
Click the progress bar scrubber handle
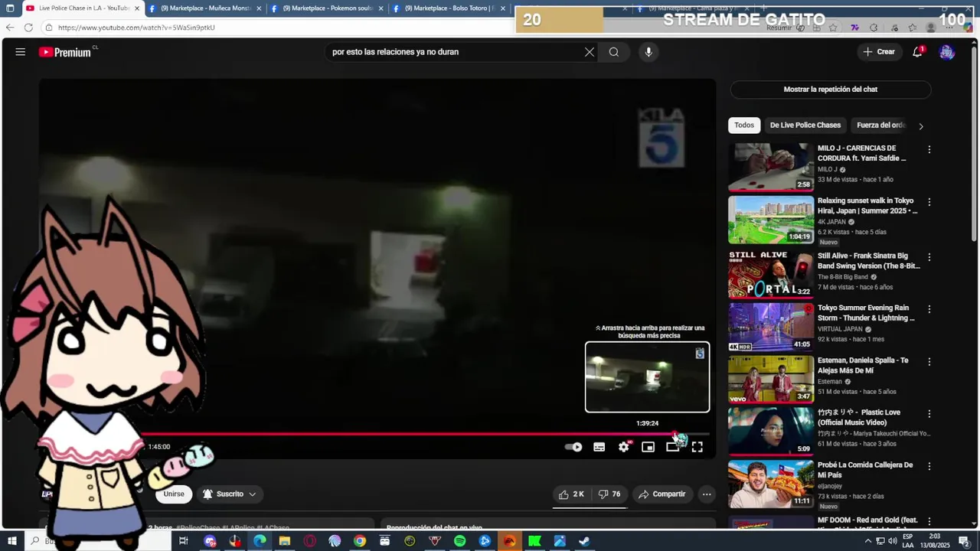click(675, 435)
